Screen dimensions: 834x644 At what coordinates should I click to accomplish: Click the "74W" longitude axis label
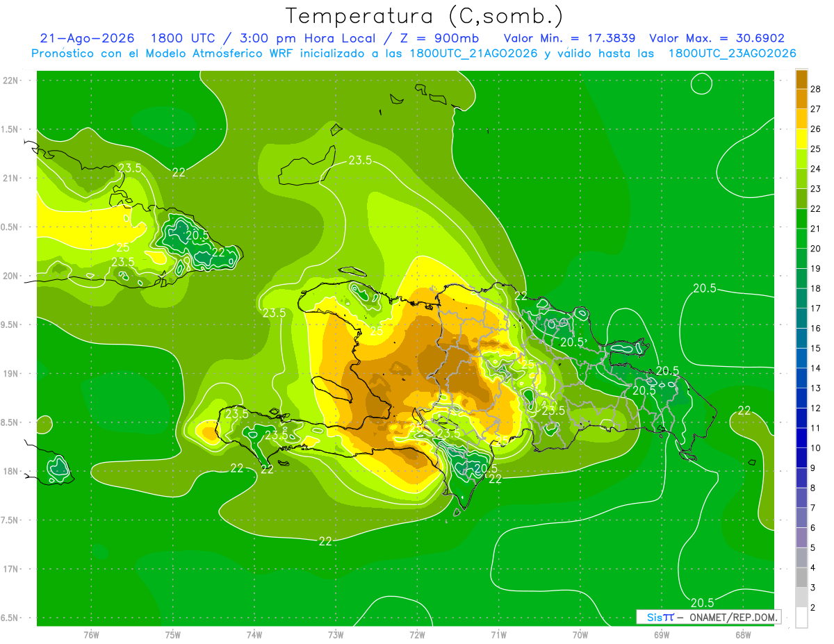point(254,635)
